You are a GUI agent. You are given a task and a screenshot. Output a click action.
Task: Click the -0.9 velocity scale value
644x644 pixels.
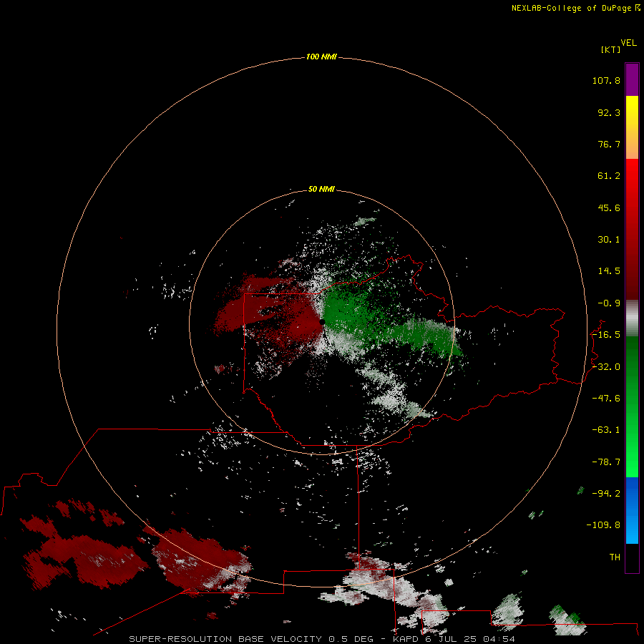[609, 303]
